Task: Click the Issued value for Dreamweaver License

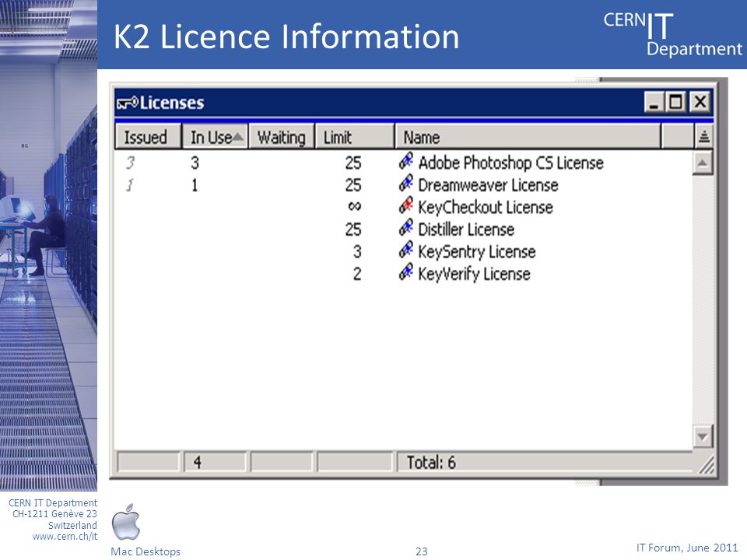Action: coord(130,185)
